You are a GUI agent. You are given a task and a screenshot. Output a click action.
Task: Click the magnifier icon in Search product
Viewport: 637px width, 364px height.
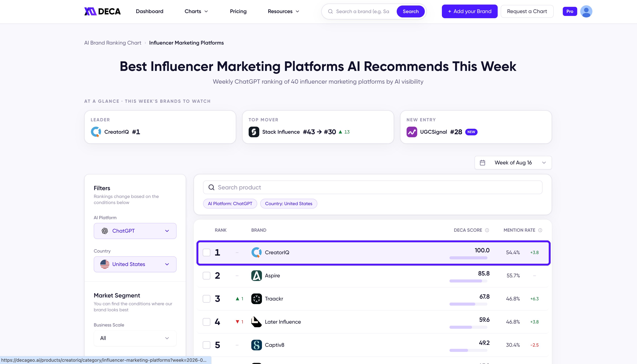point(211,187)
